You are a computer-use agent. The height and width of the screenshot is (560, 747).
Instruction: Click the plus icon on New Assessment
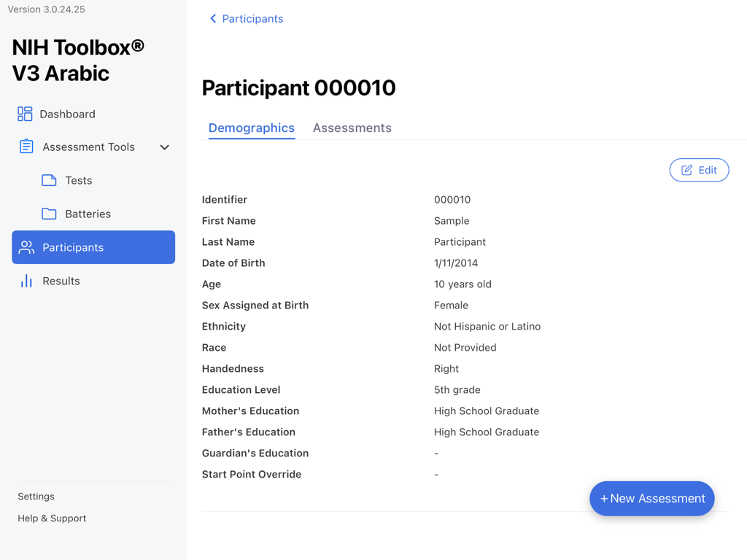click(603, 499)
